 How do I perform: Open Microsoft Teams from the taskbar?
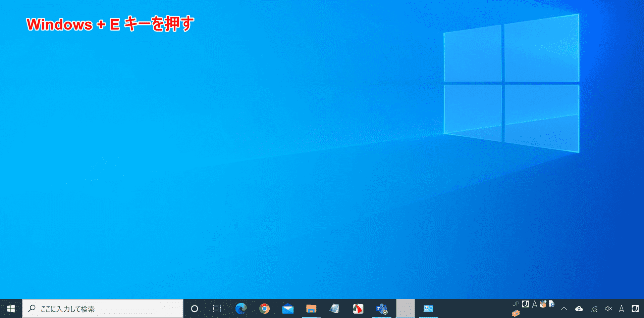(x=382, y=309)
